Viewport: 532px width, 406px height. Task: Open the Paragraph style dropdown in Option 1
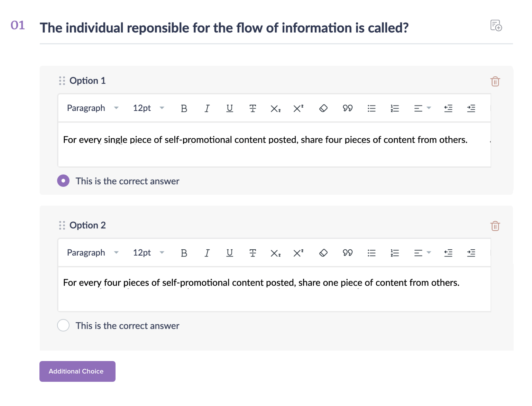(x=92, y=108)
